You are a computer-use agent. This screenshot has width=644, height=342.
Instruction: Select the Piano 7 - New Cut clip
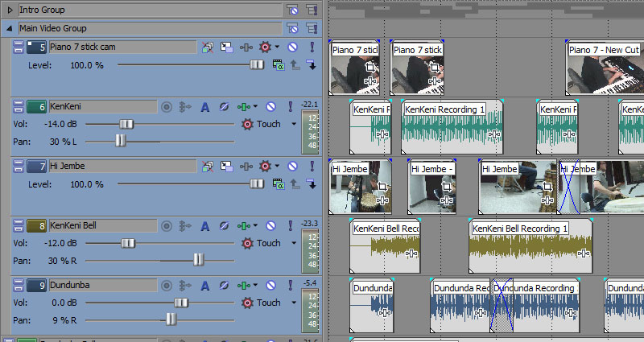(605, 68)
